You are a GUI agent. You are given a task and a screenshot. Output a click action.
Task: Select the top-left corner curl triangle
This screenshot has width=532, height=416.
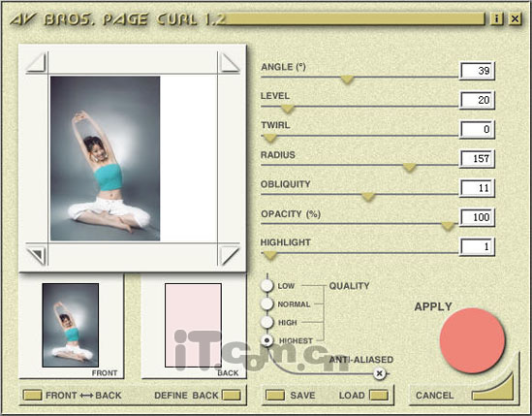pyautogui.click(x=37, y=62)
